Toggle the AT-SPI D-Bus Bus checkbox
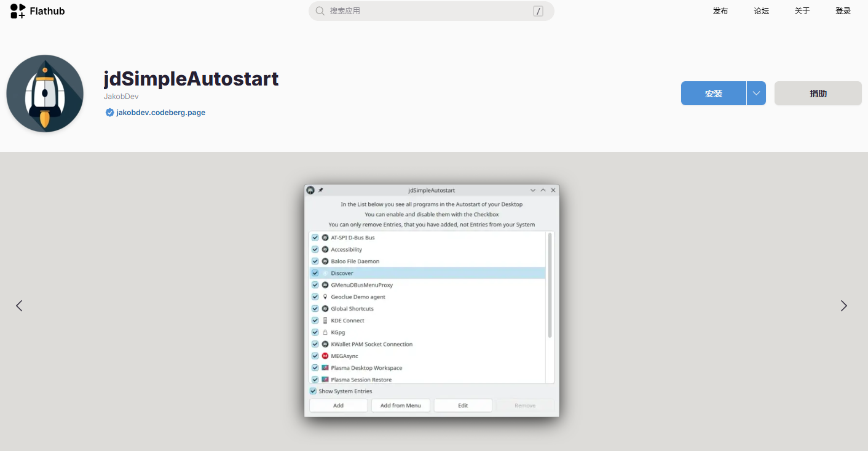 tap(315, 237)
